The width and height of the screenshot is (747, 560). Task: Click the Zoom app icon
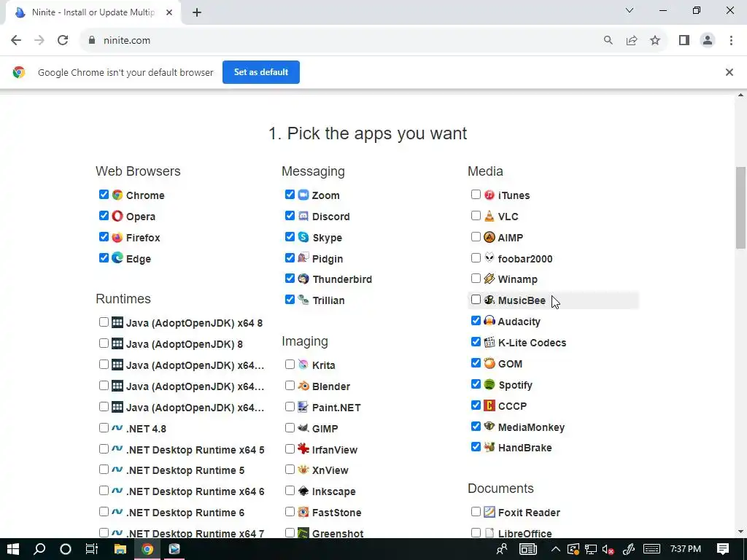pyautogui.click(x=303, y=195)
